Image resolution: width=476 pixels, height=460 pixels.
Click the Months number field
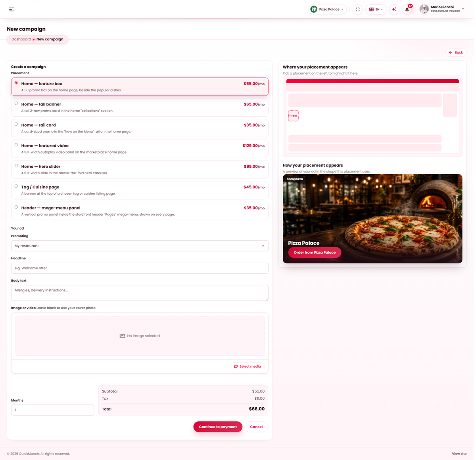tap(52, 410)
